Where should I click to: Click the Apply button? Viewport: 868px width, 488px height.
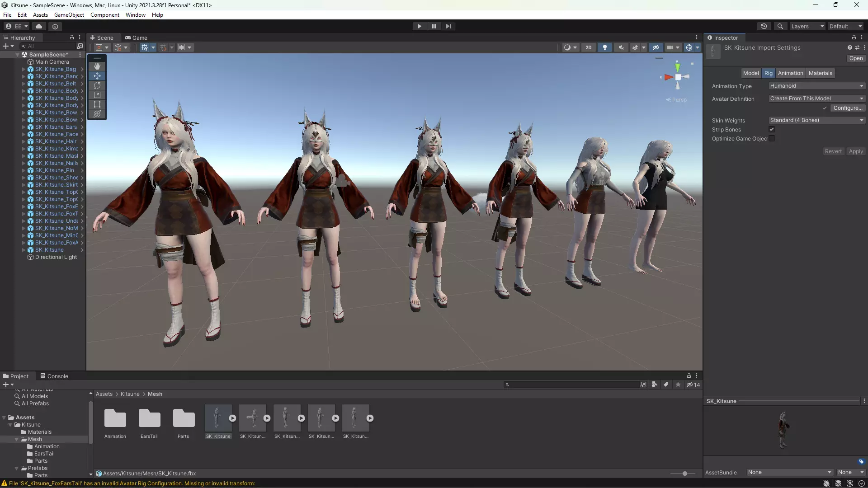pos(856,151)
